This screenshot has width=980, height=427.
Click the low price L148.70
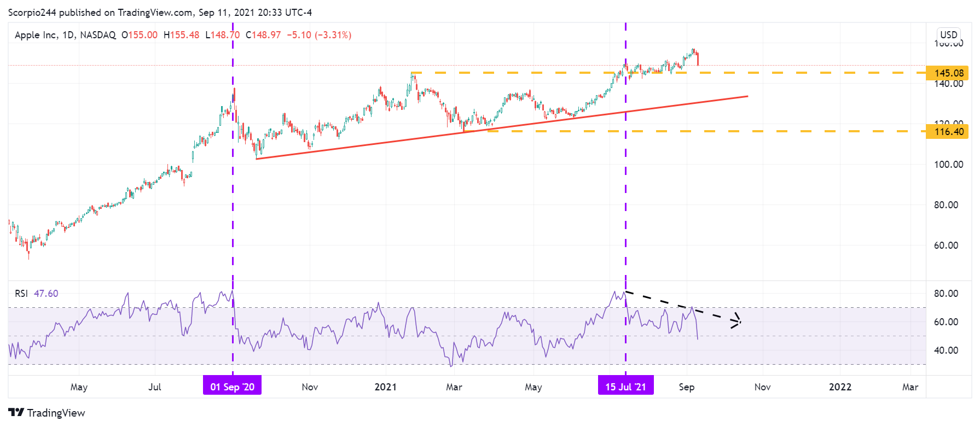click(x=223, y=35)
